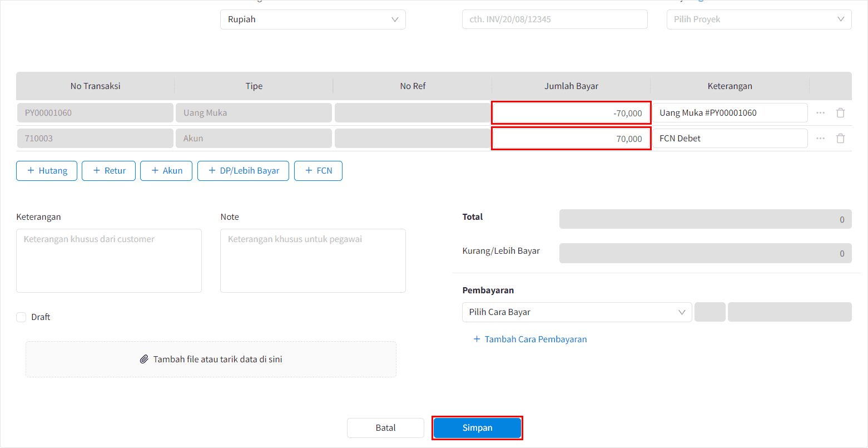Click the PY00001060 transaction number cell
The image size is (868, 448).
coord(95,112)
